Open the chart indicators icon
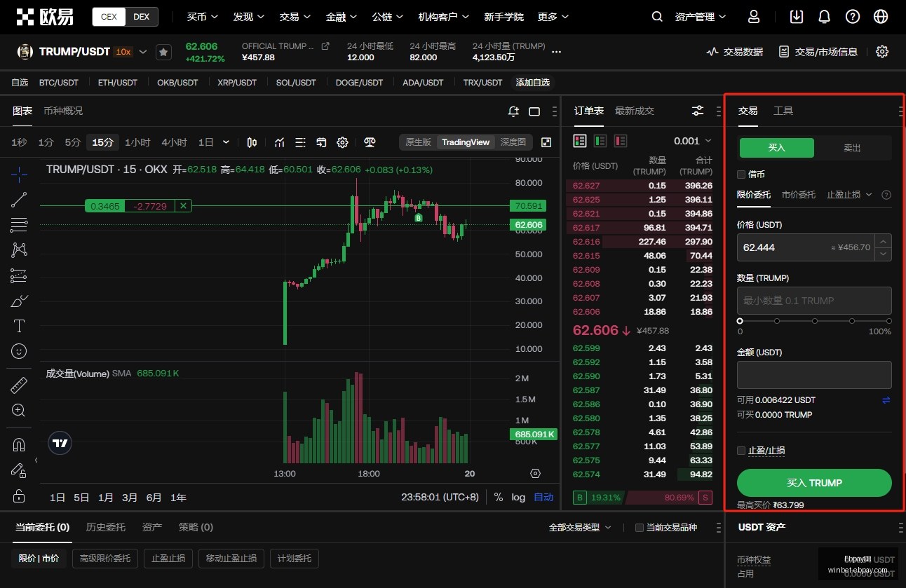 tap(280, 142)
